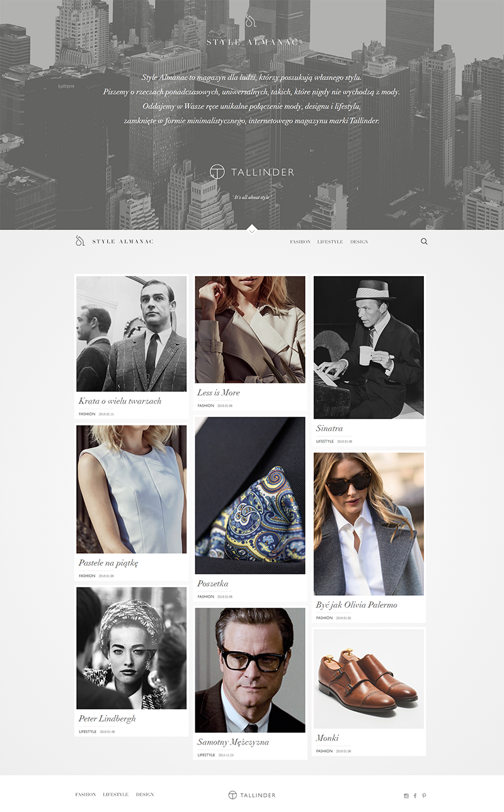Open search with the magnifier icon
This screenshot has height=812, width=504.
pyautogui.click(x=424, y=241)
